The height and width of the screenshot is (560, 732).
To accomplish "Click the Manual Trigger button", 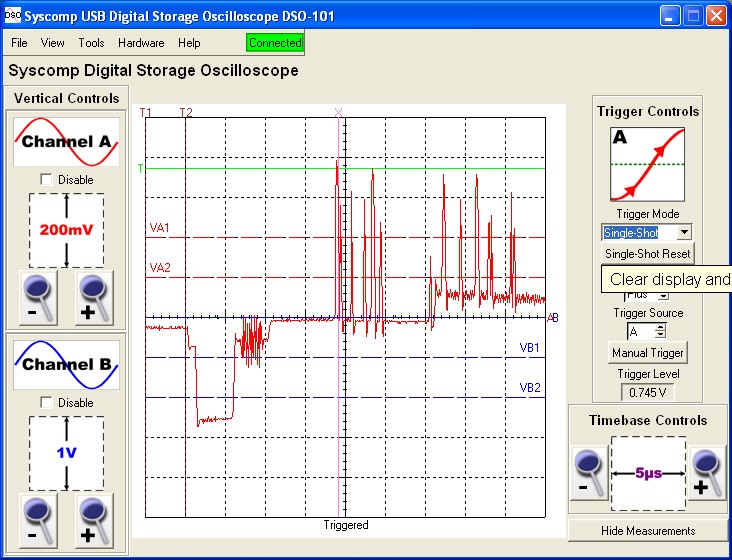I will (647, 353).
